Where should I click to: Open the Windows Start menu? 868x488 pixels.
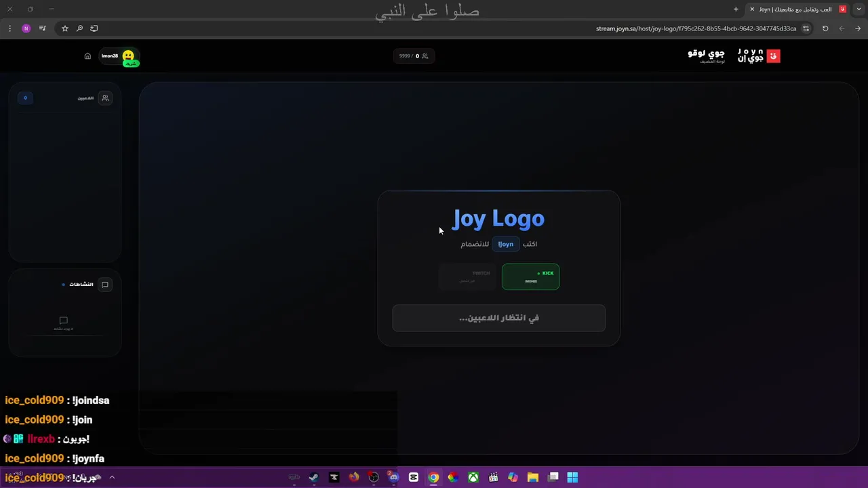click(x=573, y=477)
